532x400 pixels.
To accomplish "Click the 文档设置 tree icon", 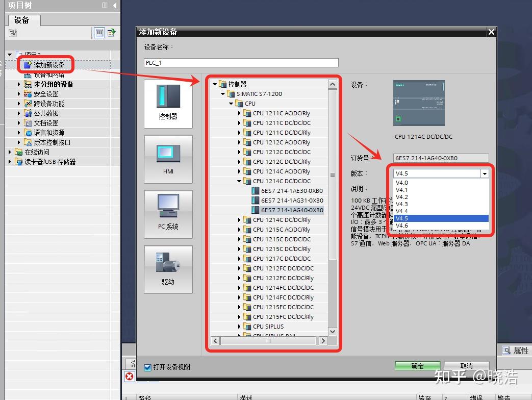I will [28, 123].
